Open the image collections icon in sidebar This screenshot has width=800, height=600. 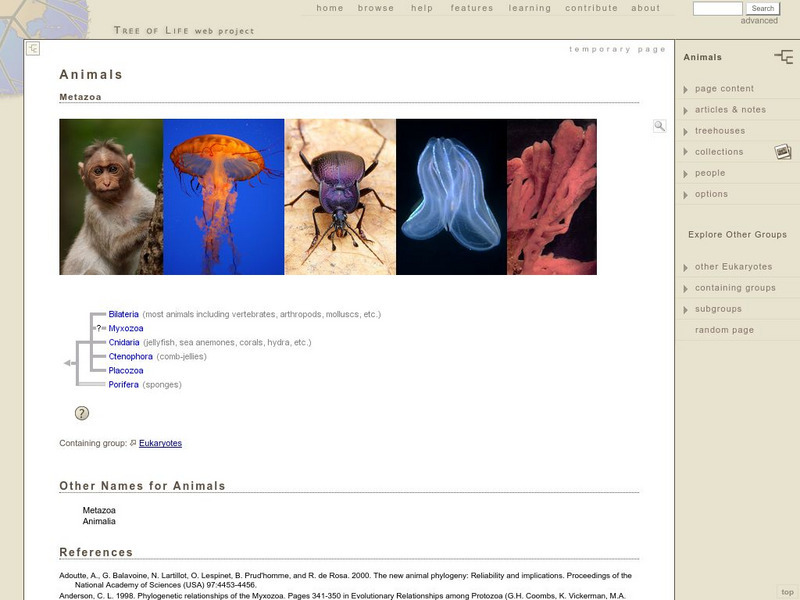[x=783, y=152]
